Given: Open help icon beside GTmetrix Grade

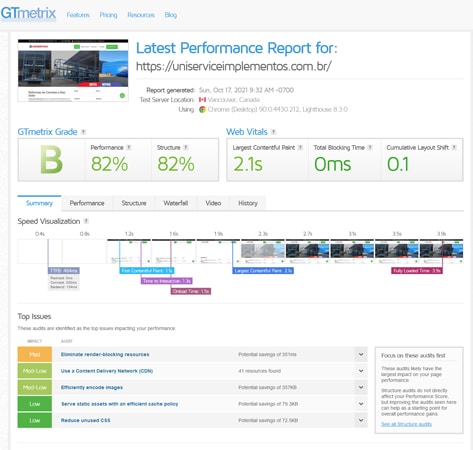Looking at the screenshot, I should tap(83, 132).
